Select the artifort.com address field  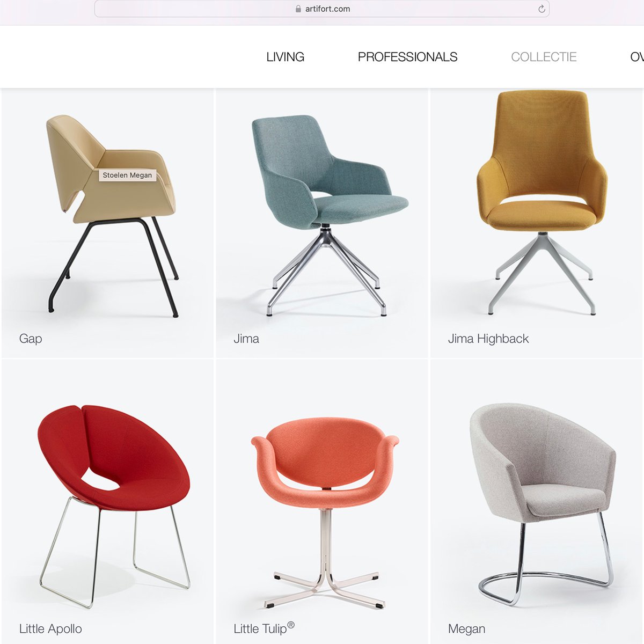point(322,9)
